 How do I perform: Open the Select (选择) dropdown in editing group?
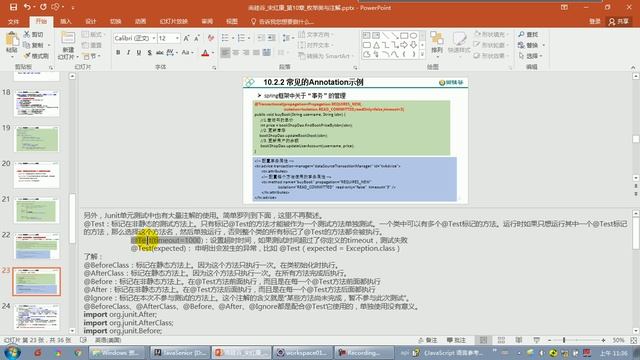click(530, 56)
